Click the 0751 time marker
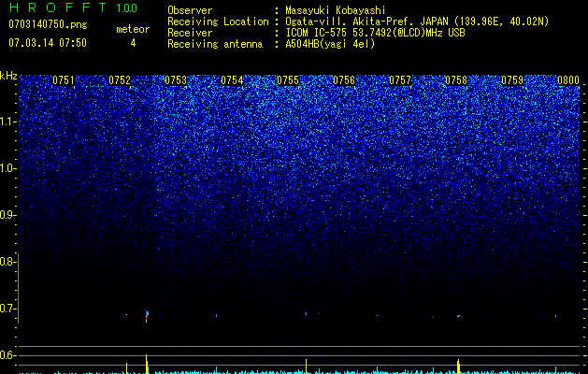This screenshot has width=588, height=374. point(64,80)
